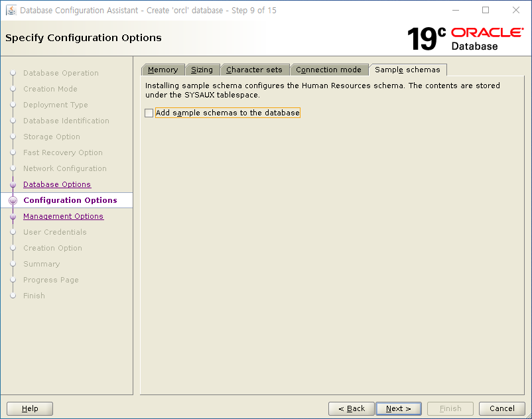Cancel the database creation wizard
The image size is (532, 419).
pyautogui.click(x=502, y=408)
